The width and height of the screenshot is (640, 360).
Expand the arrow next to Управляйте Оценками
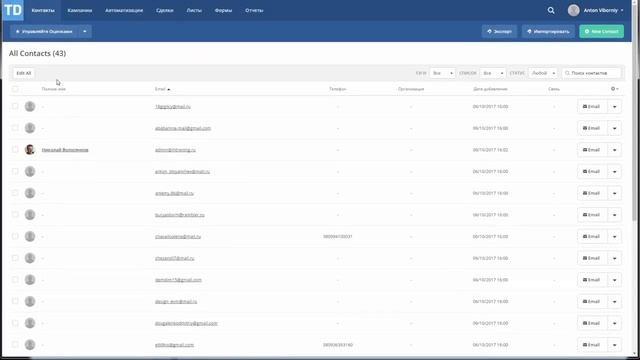tap(84, 31)
